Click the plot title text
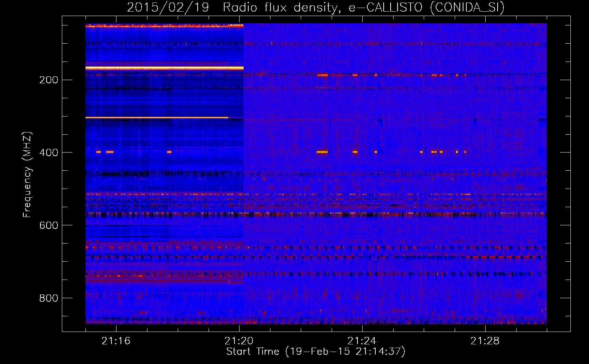 (316, 7)
